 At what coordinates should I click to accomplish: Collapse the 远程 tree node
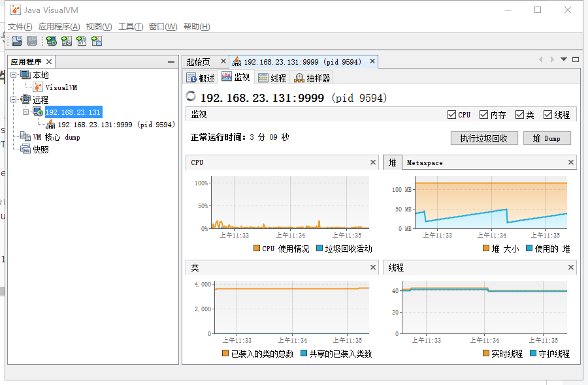click(x=14, y=99)
